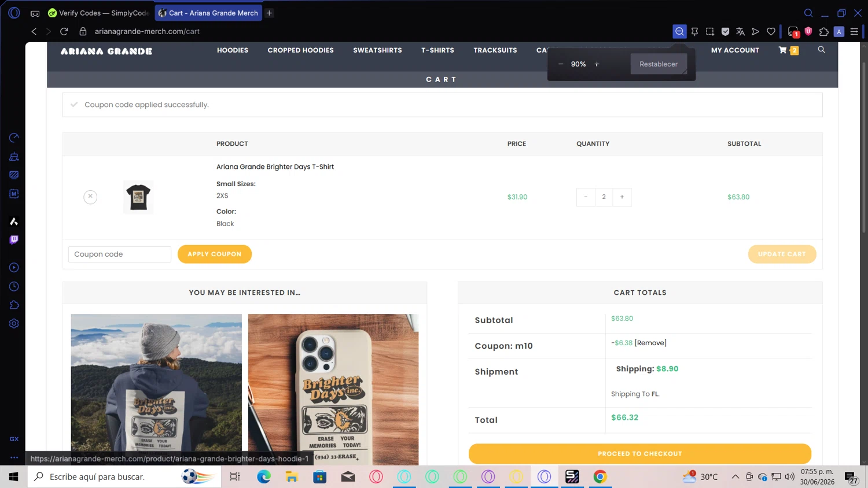Open the TRACKSUITS menu item
Viewport: 868px width, 488px height.
(x=495, y=50)
